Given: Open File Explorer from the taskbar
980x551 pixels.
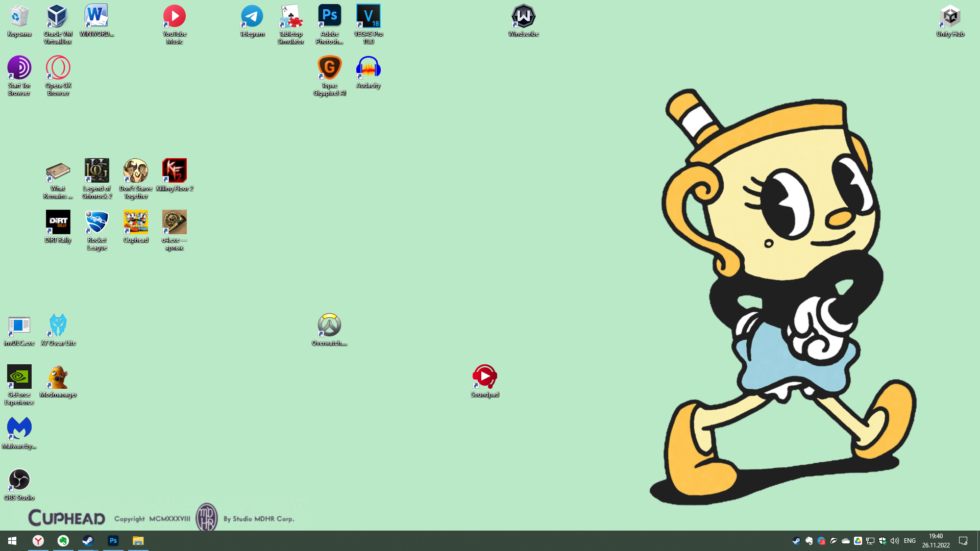Looking at the screenshot, I should pyautogui.click(x=138, y=541).
